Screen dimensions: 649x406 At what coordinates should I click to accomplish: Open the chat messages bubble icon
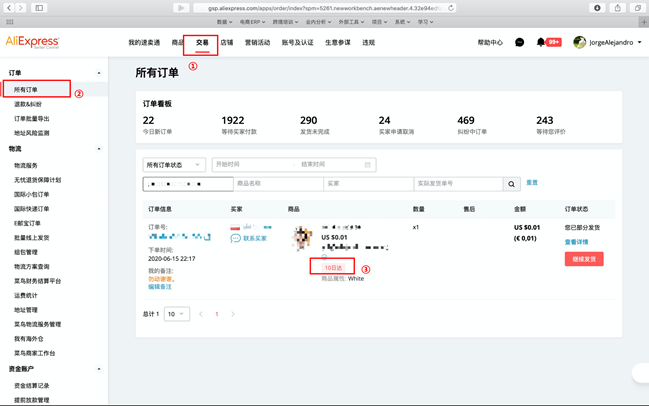tap(519, 42)
